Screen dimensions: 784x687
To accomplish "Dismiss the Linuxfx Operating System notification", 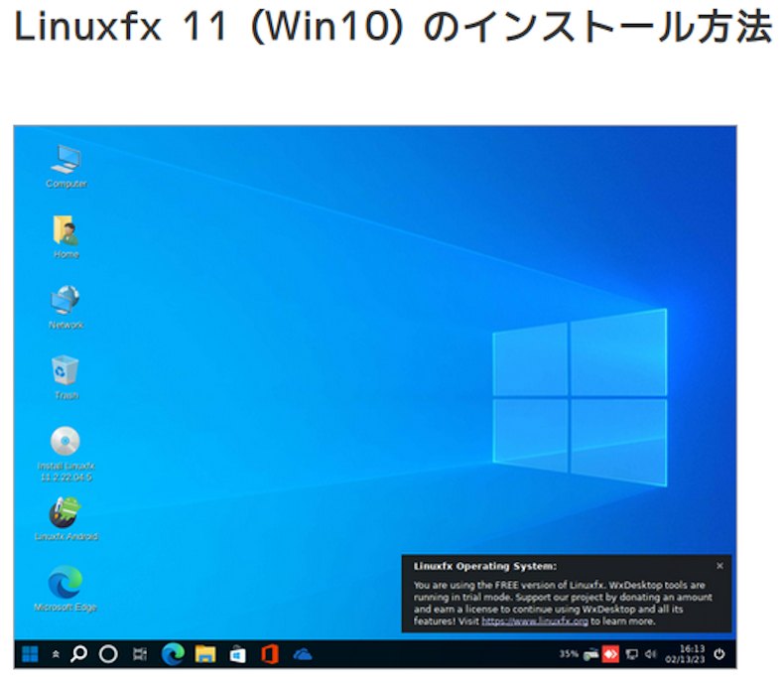I will tap(719, 566).
